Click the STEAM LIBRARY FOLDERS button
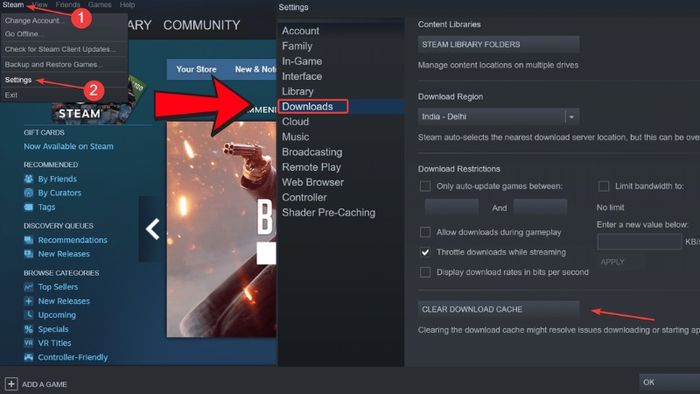The width and height of the screenshot is (700, 394). pos(499,45)
